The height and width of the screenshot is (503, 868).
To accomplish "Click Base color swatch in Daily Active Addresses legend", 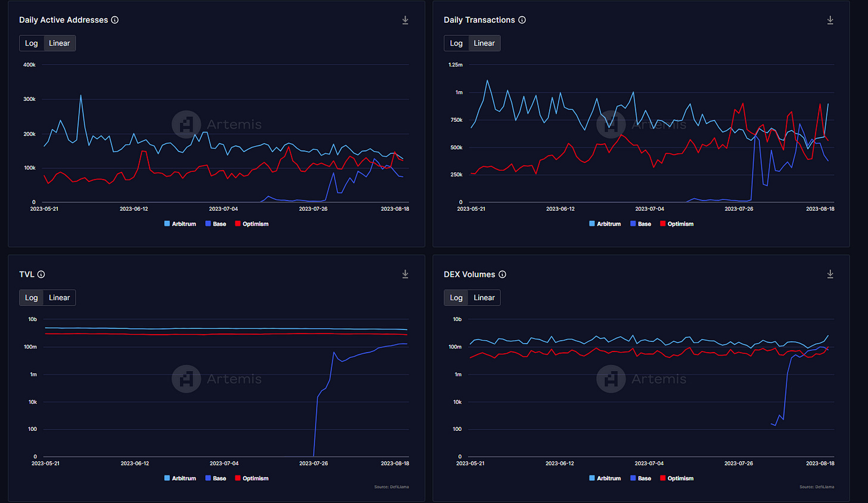I will tap(208, 224).
